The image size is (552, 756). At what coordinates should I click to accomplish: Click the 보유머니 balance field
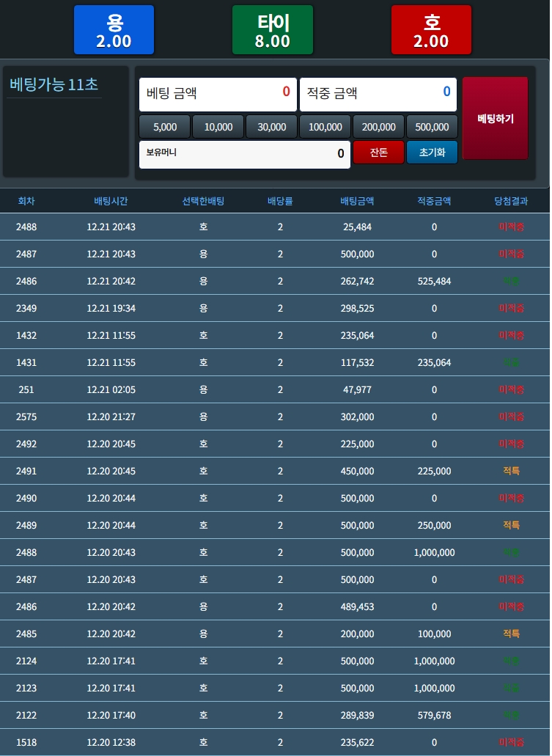(244, 154)
